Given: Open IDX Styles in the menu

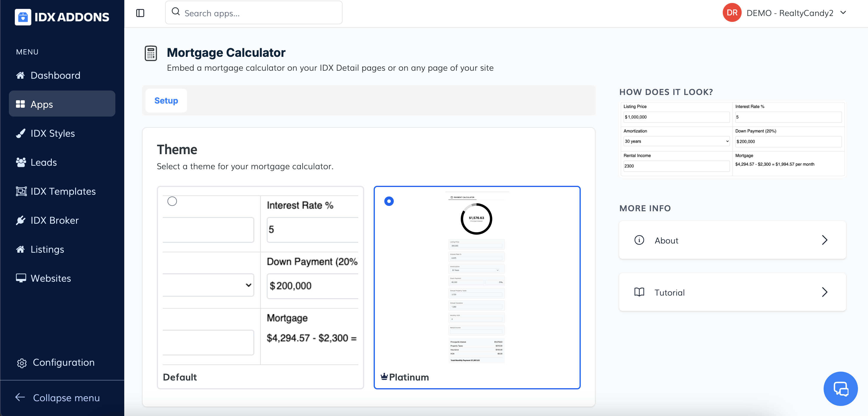Looking at the screenshot, I should (53, 133).
